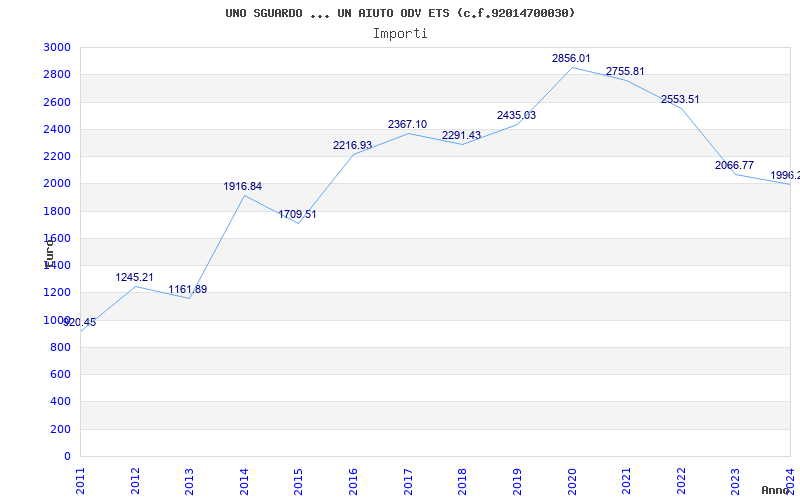Viewport: 800px width, 500px height.
Task: Select the 1709.51 data label
Action: tap(297, 214)
